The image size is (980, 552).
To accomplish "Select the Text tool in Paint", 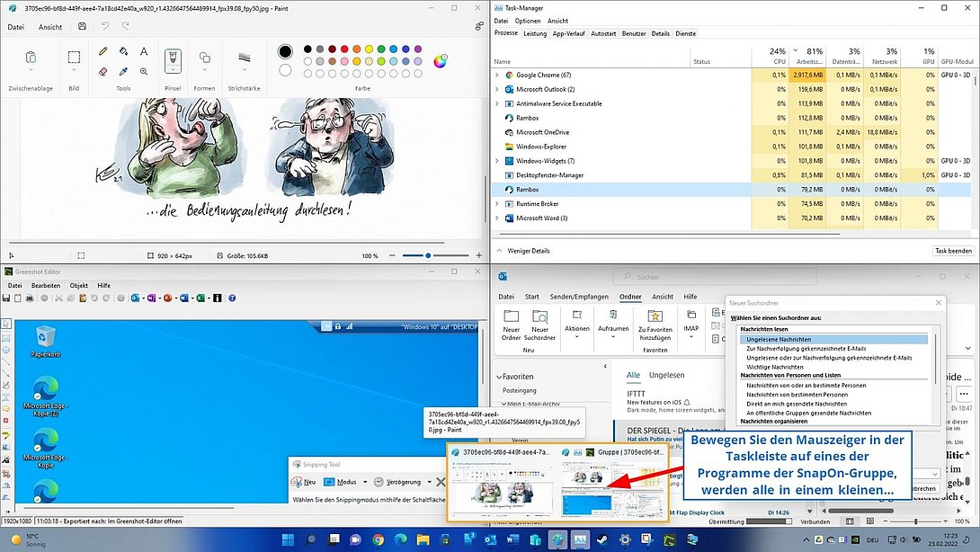I will click(143, 51).
